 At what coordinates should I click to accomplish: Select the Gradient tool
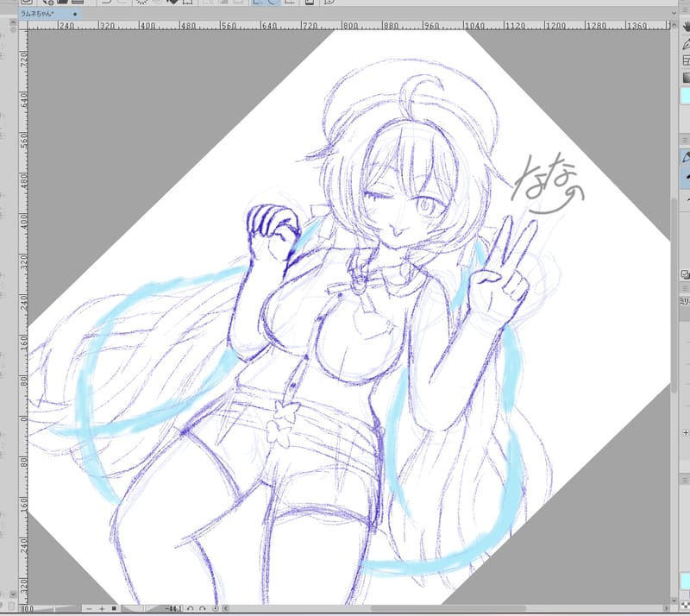coord(685,78)
